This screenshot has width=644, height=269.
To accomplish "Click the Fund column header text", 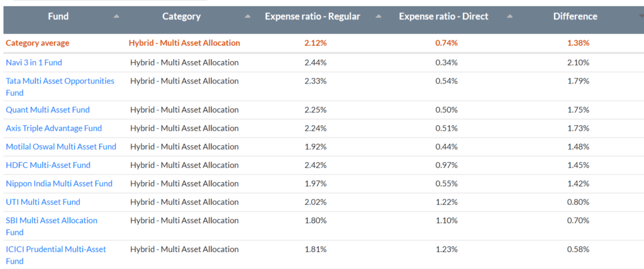I will [58, 17].
